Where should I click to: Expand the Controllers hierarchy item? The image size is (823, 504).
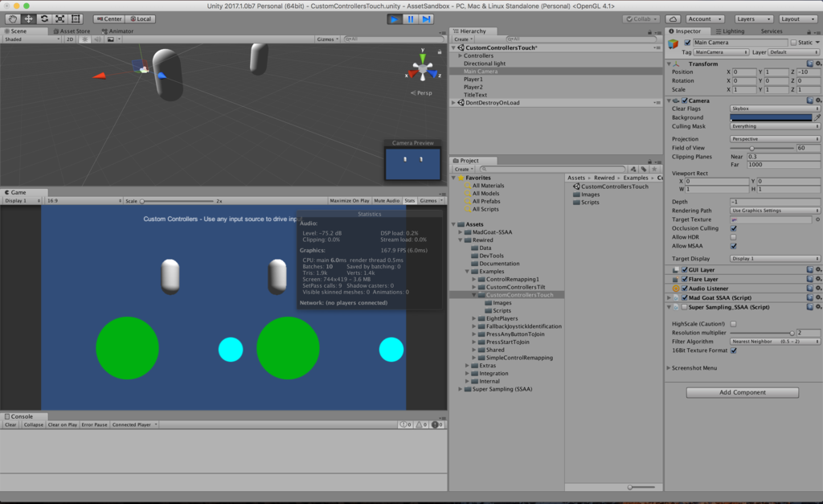coord(461,55)
